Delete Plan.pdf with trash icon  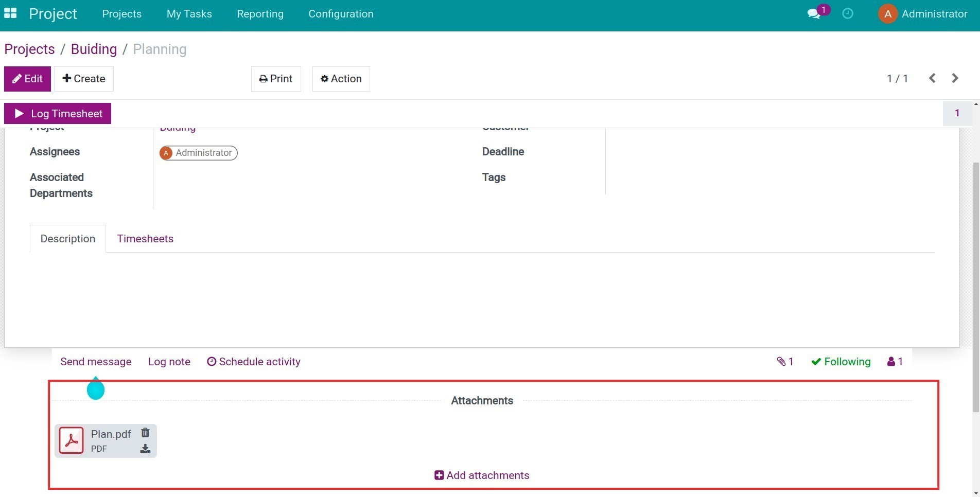tap(145, 433)
